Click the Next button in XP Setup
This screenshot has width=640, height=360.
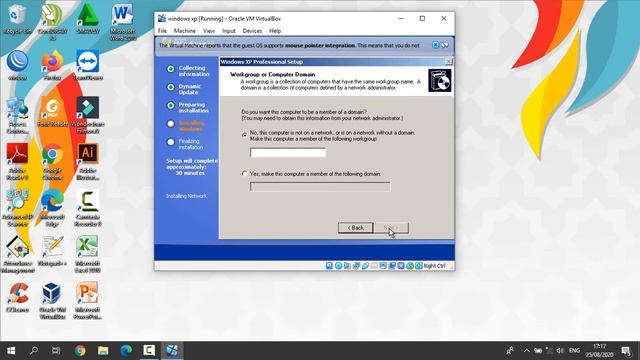coord(391,228)
